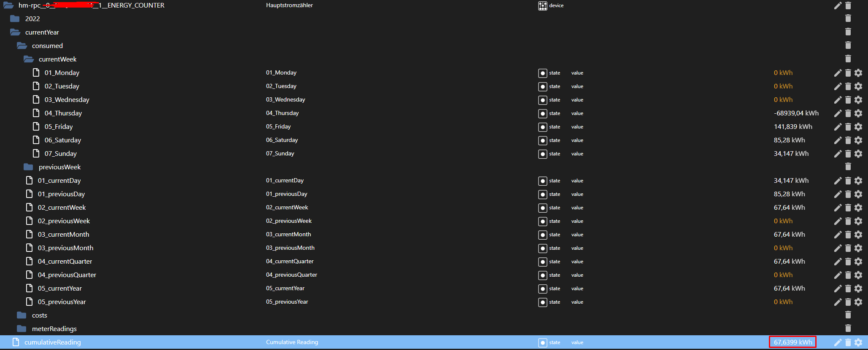Click the Cumulative Reading name label
The height and width of the screenshot is (350, 868).
[292, 342]
